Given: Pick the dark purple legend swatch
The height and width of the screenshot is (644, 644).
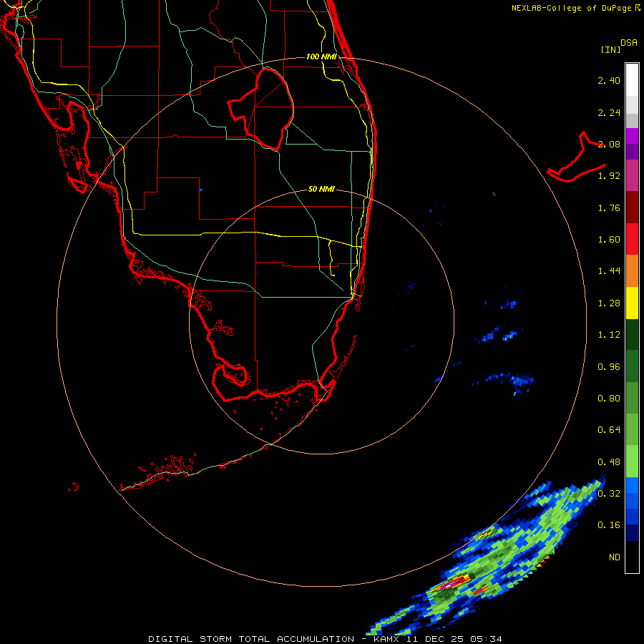Looking at the screenshot, I should 632,152.
